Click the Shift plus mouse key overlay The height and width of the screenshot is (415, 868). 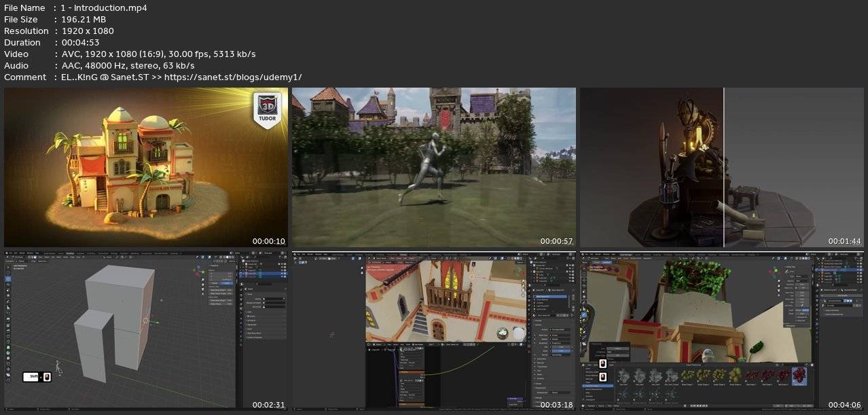tap(37, 376)
